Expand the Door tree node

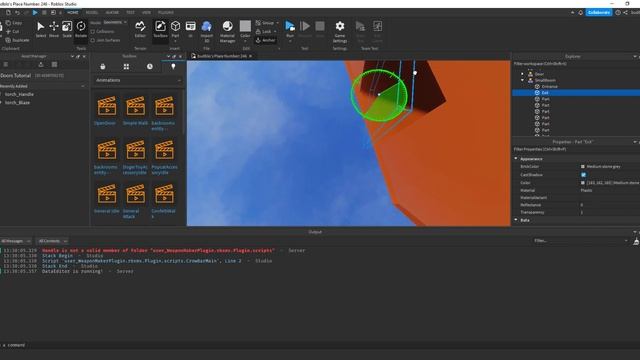tap(522, 74)
